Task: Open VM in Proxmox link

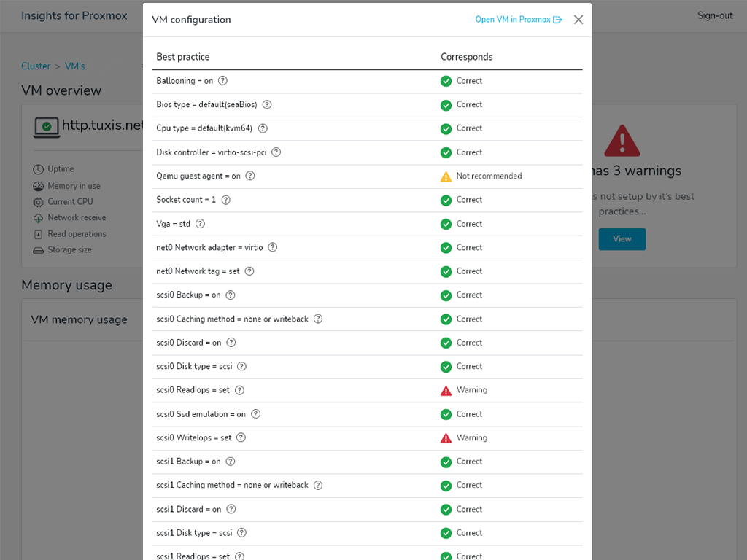Action: click(x=519, y=20)
